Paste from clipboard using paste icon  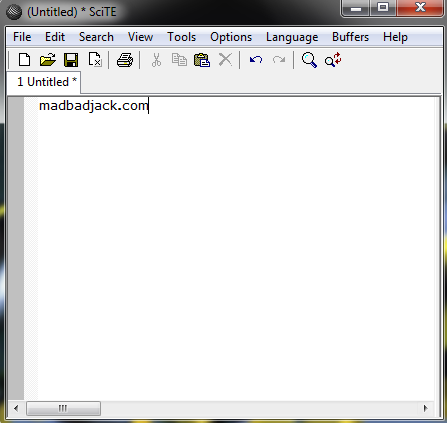pyautogui.click(x=202, y=60)
